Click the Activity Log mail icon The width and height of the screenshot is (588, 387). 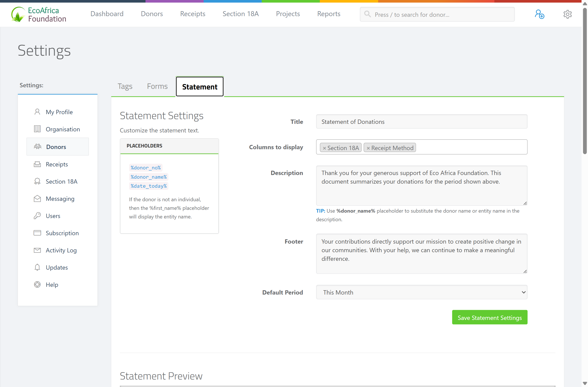pos(37,250)
